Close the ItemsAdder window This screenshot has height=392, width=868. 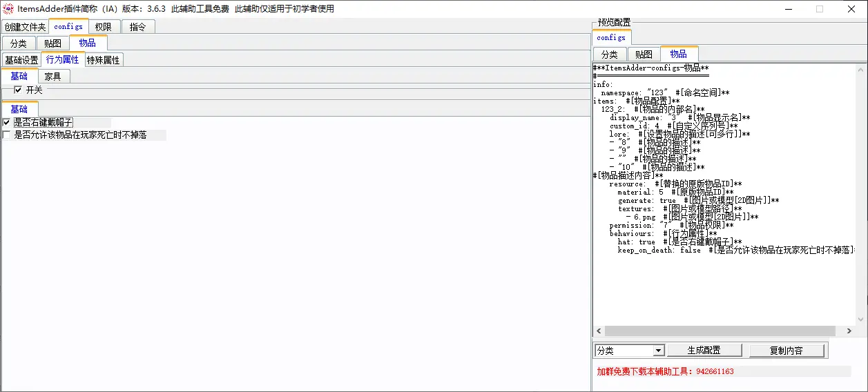tap(851, 9)
